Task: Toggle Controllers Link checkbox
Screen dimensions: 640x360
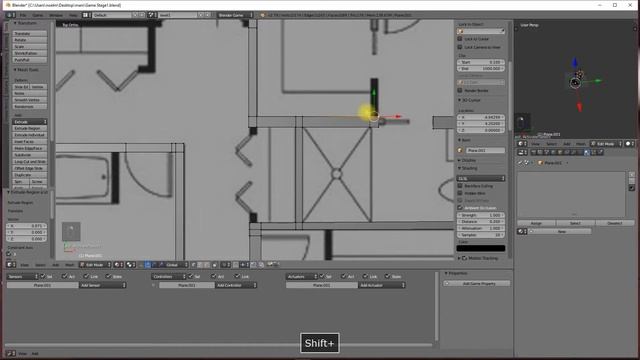Action: tap(238, 276)
